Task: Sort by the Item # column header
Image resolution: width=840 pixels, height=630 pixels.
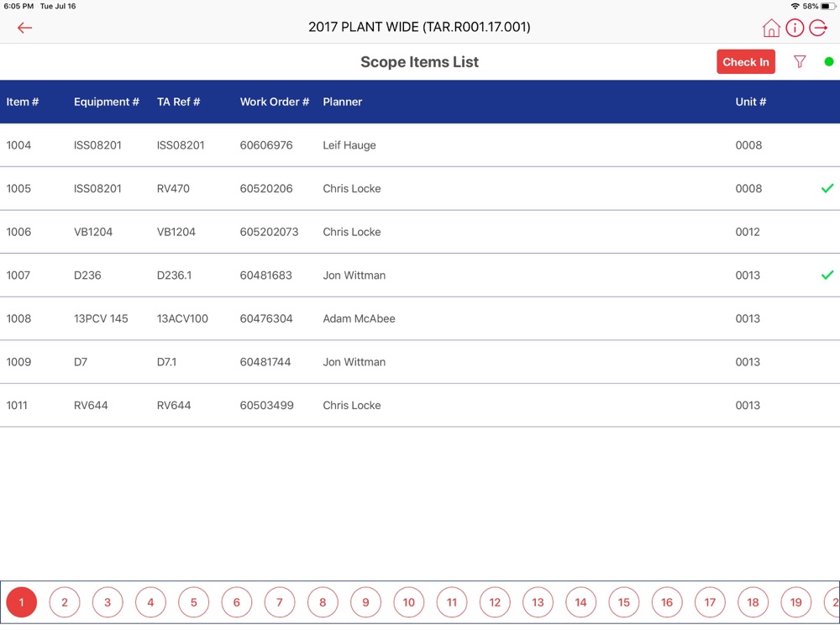Action: (23, 102)
